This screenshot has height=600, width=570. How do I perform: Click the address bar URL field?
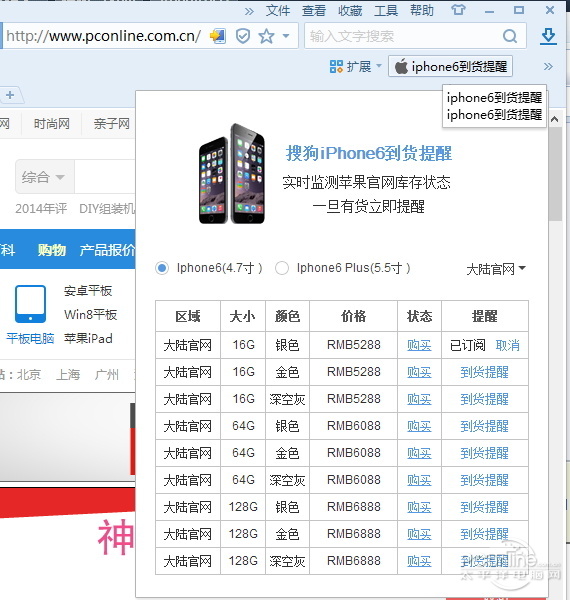click(103, 36)
